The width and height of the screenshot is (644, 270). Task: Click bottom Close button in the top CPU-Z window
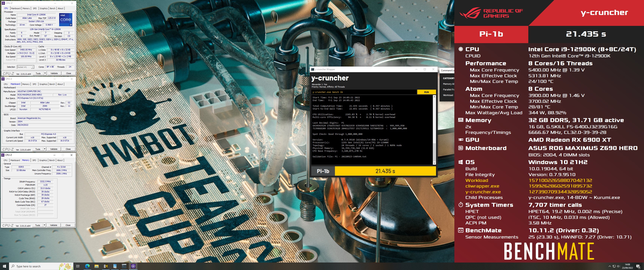69,73
